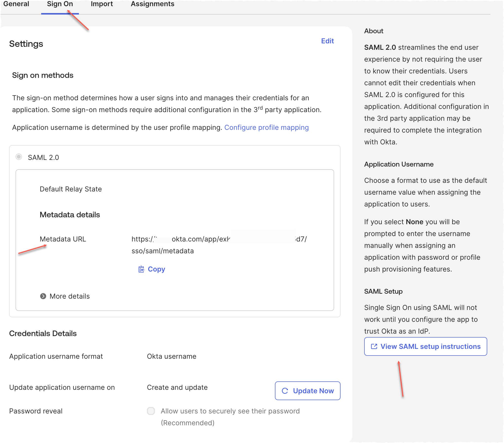Go to the Assignments tab

152,4
